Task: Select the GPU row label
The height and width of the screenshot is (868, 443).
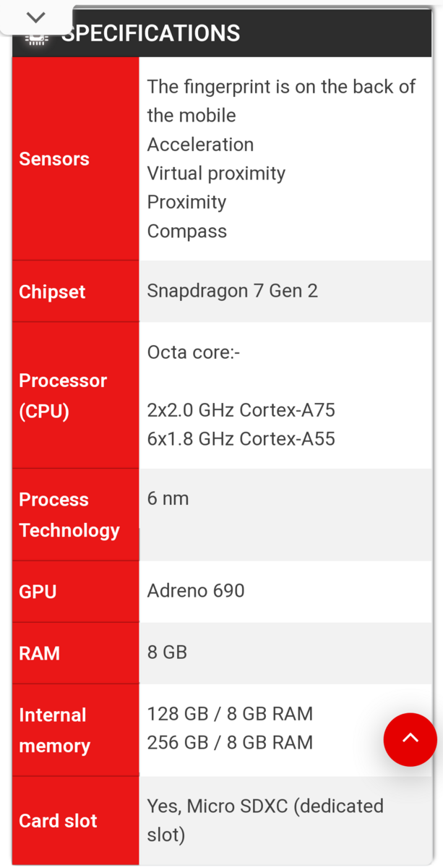Action: click(38, 592)
